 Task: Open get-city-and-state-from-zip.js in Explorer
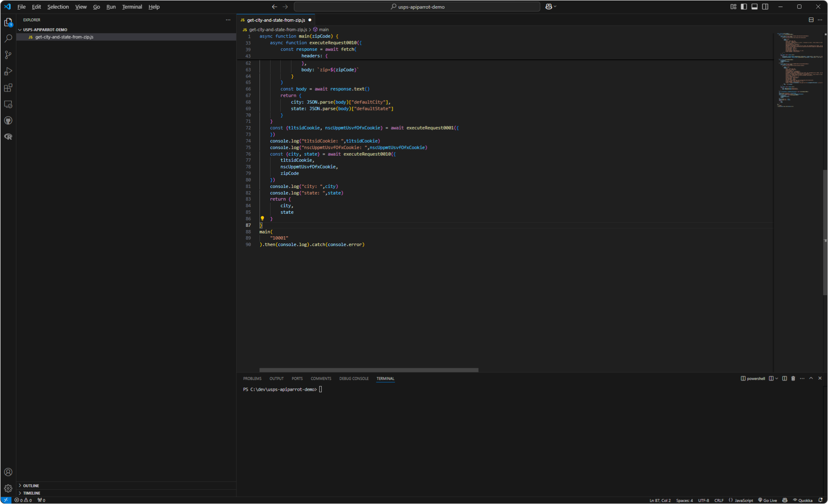pos(126,37)
